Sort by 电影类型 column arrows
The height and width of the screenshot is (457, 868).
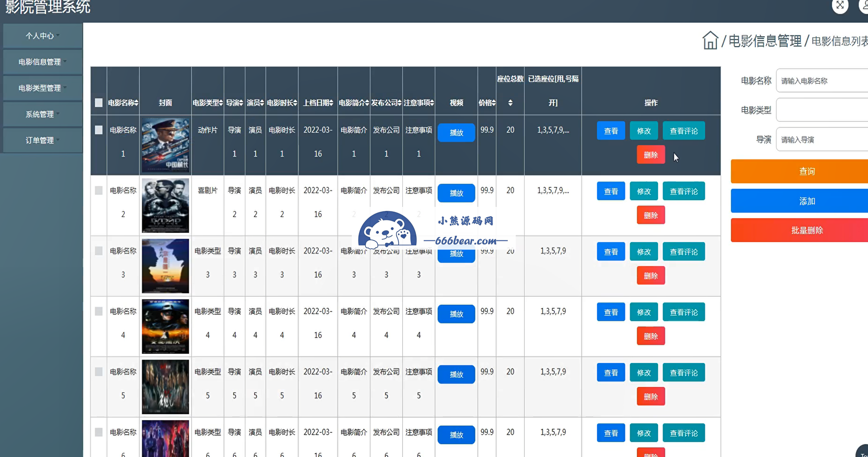tap(221, 103)
